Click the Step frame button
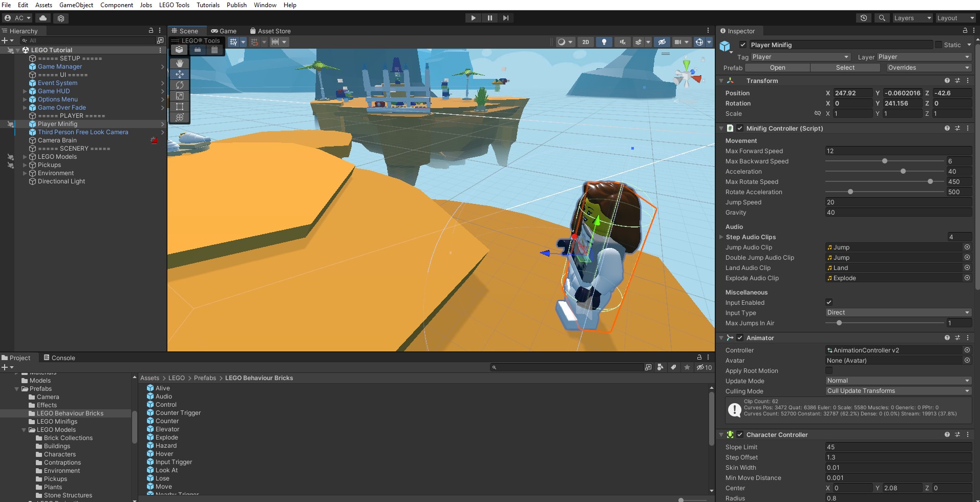Screen dimensions: 980x502 [506, 18]
